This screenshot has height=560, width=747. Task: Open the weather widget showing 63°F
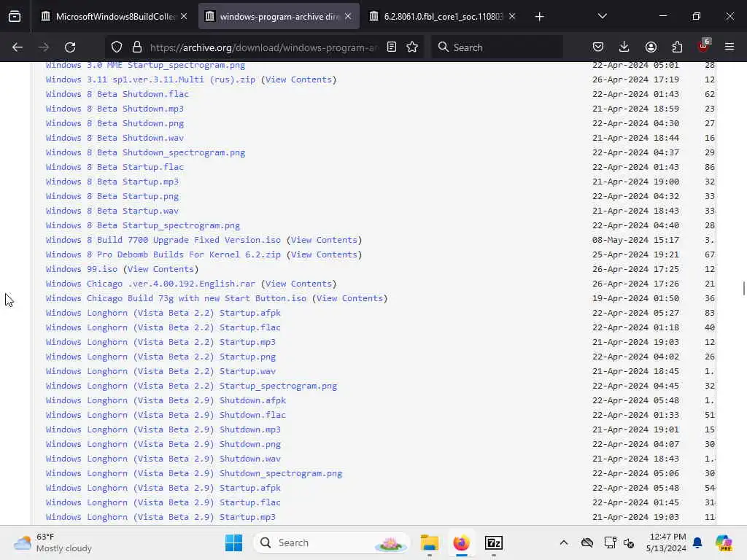click(x=53, y=542)
